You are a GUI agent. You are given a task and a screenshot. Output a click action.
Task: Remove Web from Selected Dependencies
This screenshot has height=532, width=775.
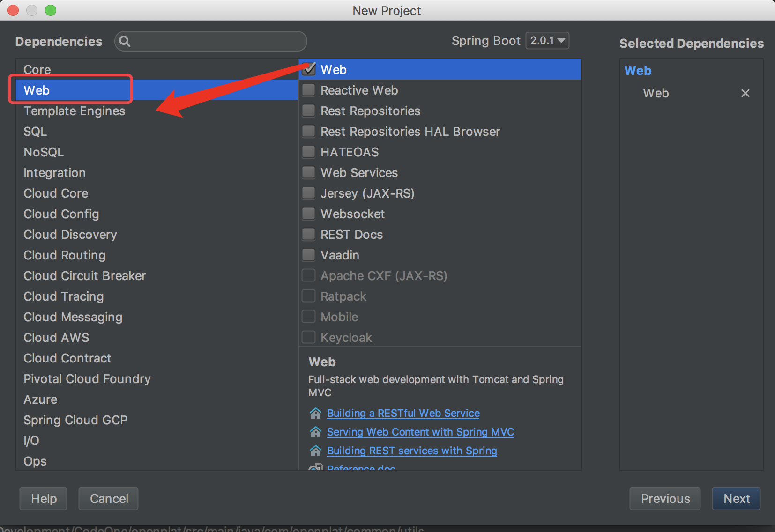click(745, 93)
